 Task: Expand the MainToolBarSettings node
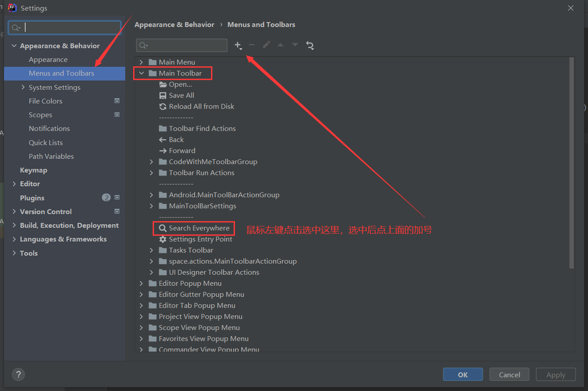pos(151,206)
